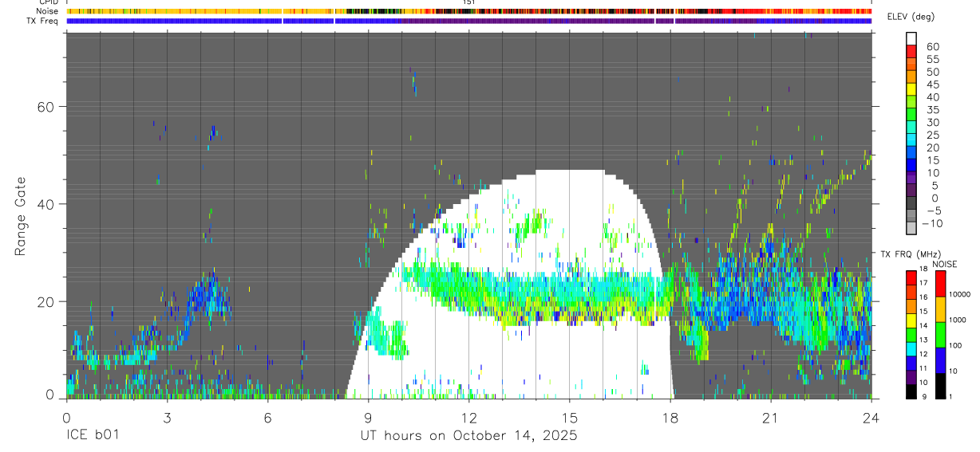Click the "UT hours on October 14, 2025" label
The width and height of the screenshot is (980, 452).
click(468, 436)
